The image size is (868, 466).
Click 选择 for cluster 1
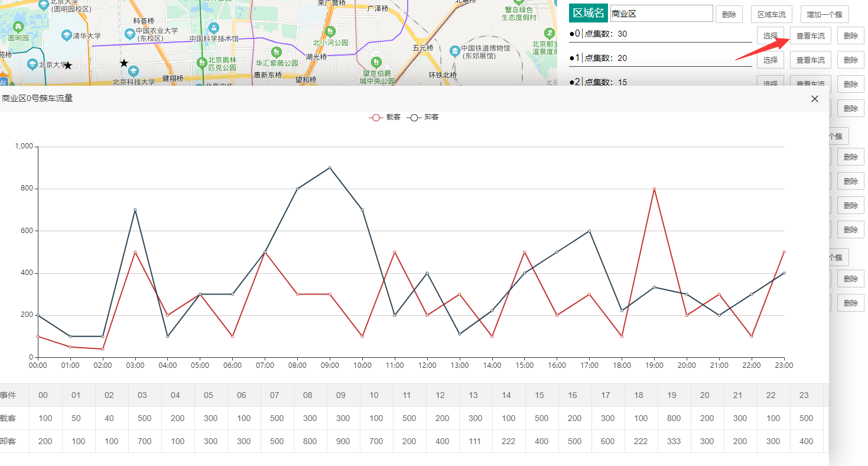click(x=770, y=59)
